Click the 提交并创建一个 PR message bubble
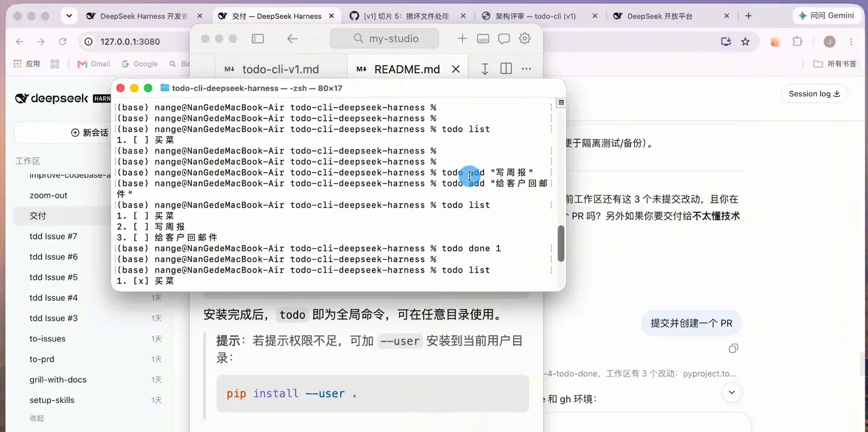Screen dimensions: 868x432 pos(691,323)
